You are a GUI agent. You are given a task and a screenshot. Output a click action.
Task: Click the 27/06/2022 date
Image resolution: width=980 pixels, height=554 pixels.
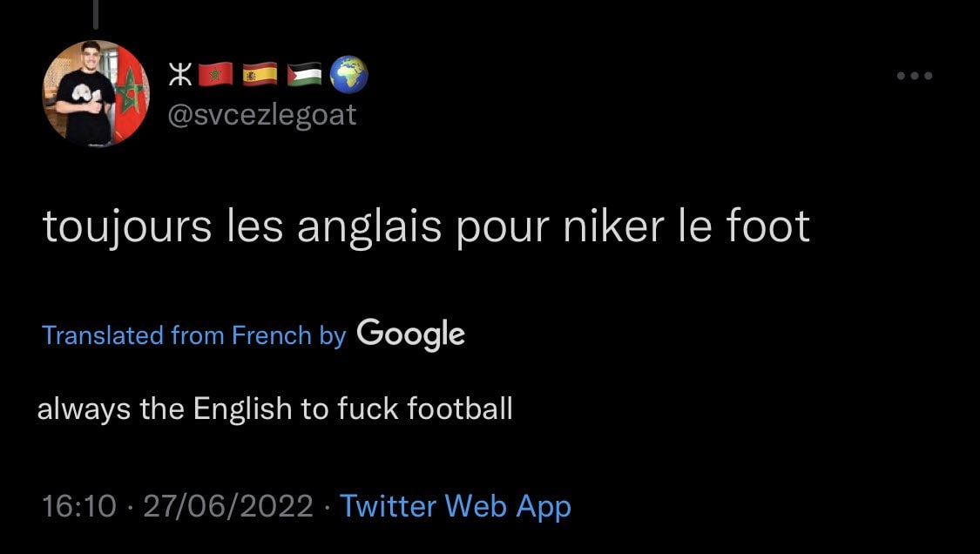pos(227,505)
